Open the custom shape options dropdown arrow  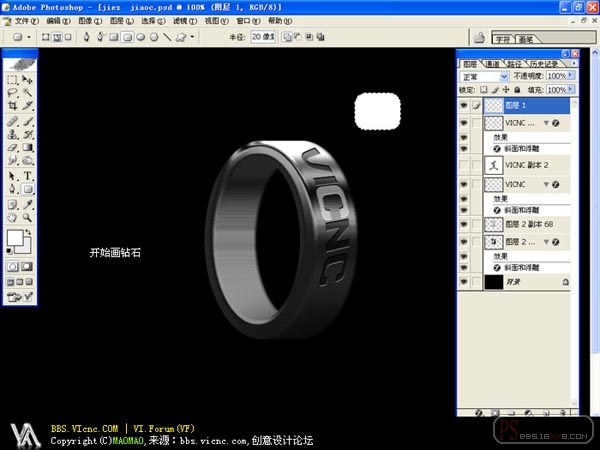click(x=192, y=37)
